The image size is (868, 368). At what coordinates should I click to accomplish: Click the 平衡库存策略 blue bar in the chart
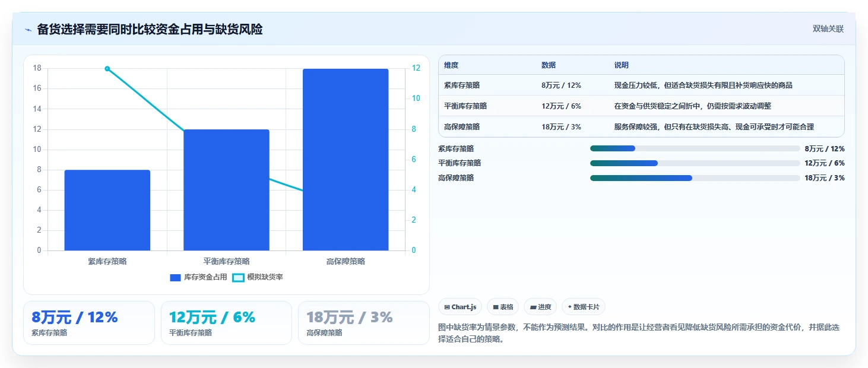226,190
